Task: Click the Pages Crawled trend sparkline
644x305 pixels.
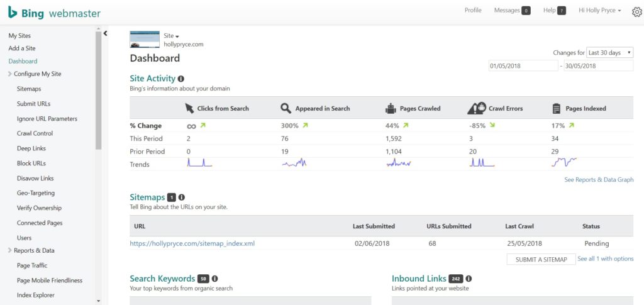Action: pyautogui.click(x=398, y=163)
